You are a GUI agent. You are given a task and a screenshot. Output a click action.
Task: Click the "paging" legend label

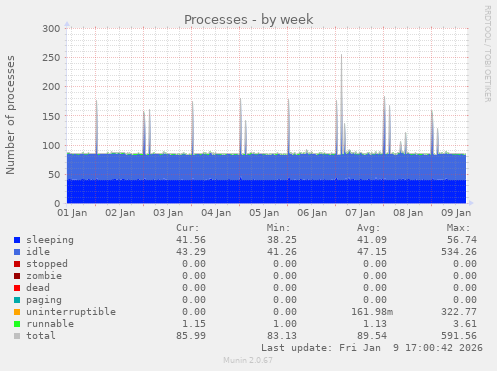tap(44, 300)
